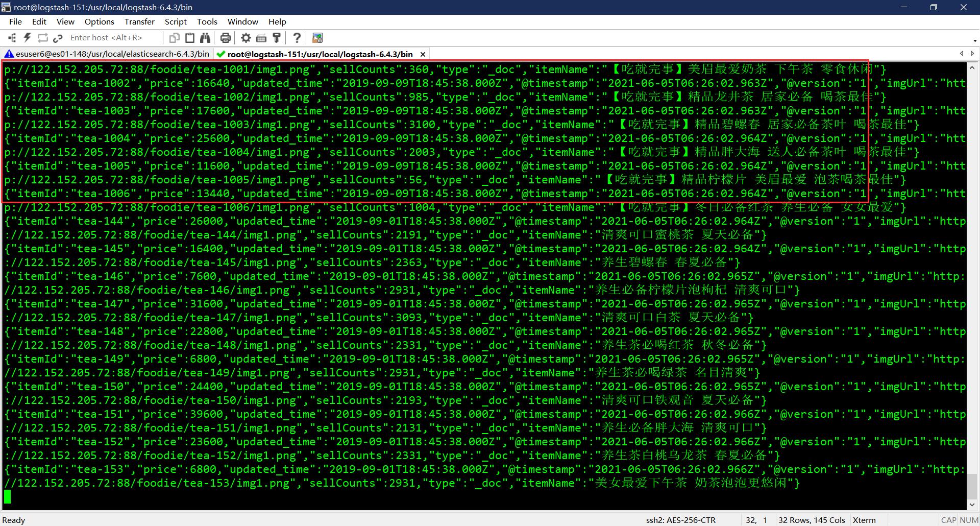
Task: Minimize the SecureCRT window
Action: (x=904, y=7)
